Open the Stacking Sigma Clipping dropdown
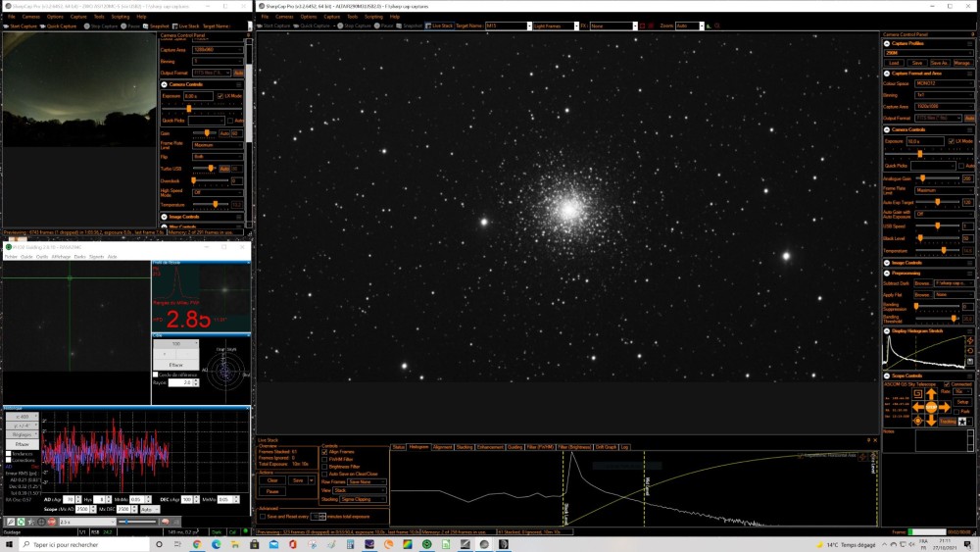 [364, 499]
